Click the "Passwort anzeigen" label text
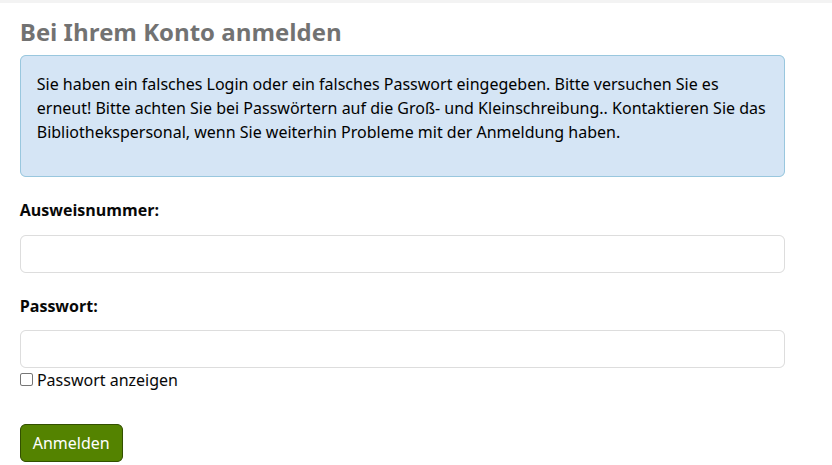This screenshot has width=832, height=465. coord(107,380)
